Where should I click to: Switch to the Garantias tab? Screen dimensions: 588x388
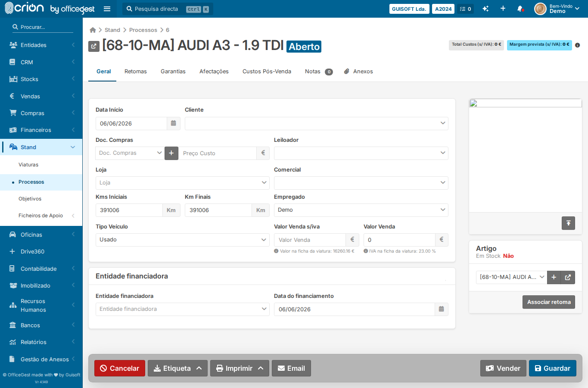click(173, 72)
